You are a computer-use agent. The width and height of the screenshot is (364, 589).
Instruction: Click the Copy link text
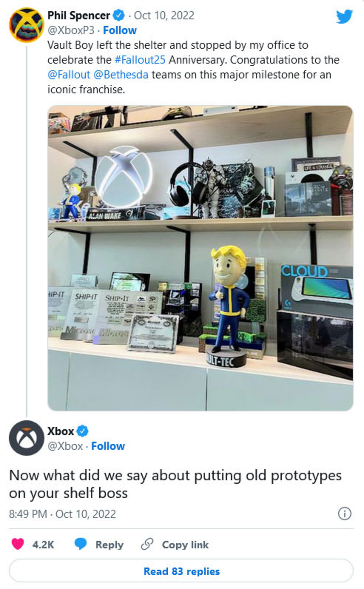pos(185,544)
